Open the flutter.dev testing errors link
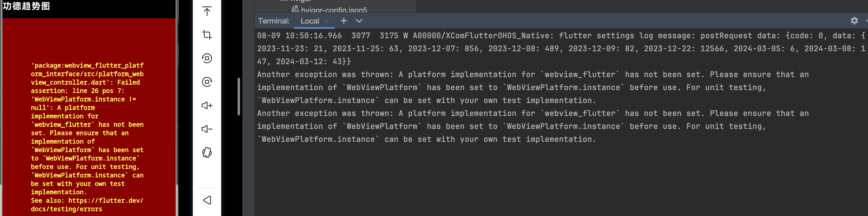This screenshot has width=868, height=216. (87, 205)
